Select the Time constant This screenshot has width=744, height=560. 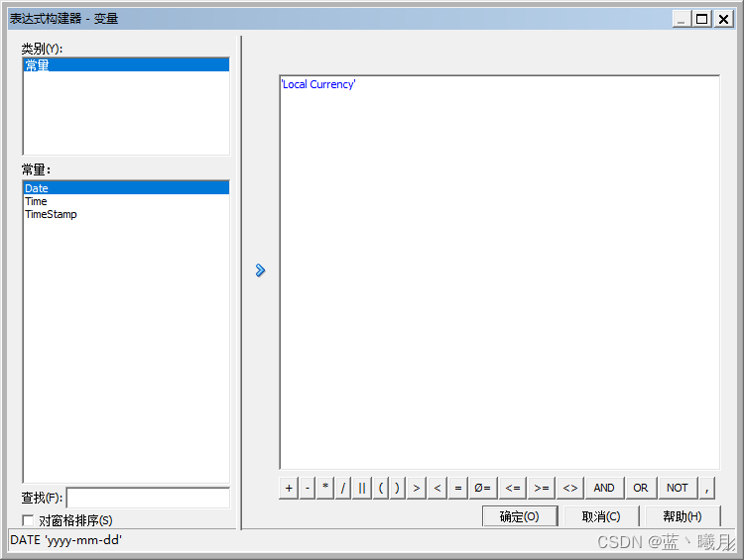coord(126,201)
